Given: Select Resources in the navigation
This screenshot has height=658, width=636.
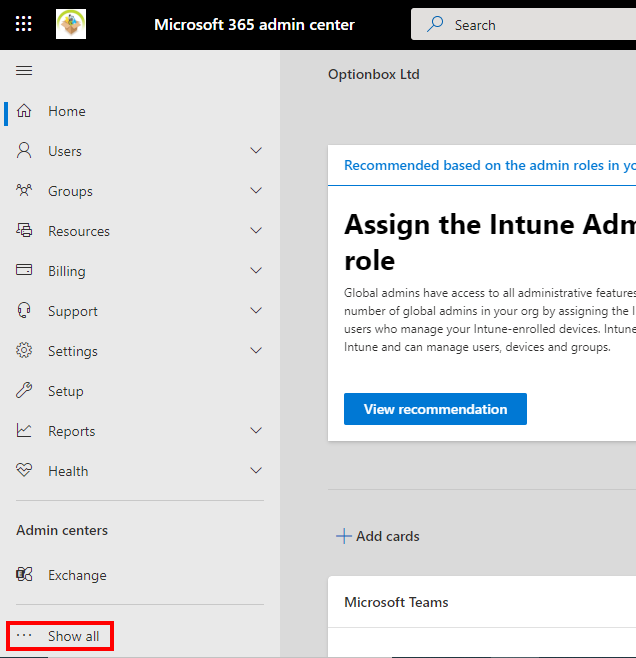Looking at the screenshot, I should point(79,231).
